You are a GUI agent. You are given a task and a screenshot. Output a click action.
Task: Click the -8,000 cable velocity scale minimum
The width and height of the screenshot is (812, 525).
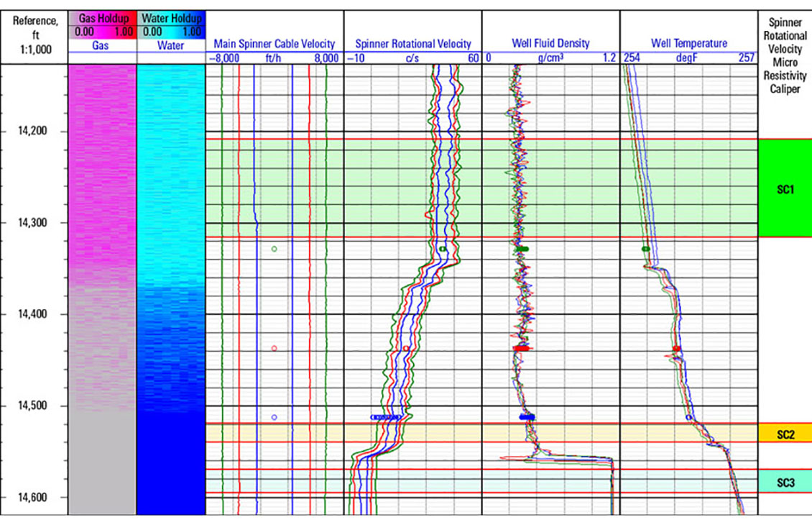[223, 58]
